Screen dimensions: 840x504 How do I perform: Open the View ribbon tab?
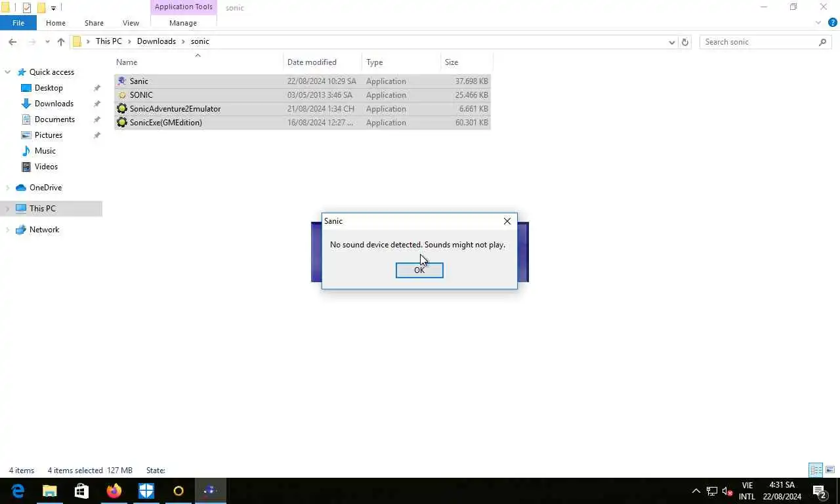(131, 23)
